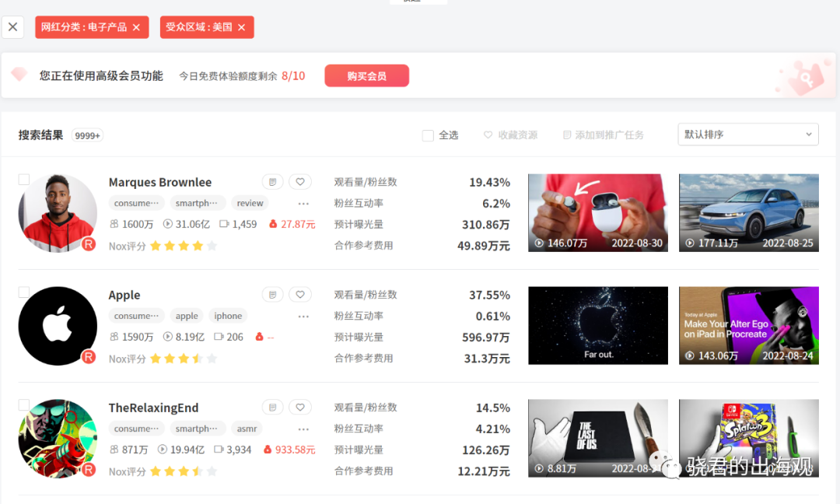Click the 添加到推广任务 icon in the toolbar
Screen dimensions: 840x504
pyautogui.click(x=566, y=134)
